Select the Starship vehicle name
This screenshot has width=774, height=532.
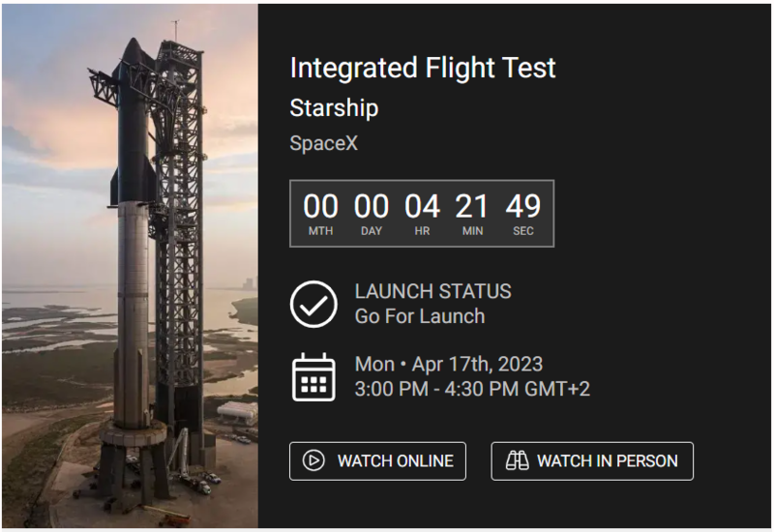[x=334, y=107]
